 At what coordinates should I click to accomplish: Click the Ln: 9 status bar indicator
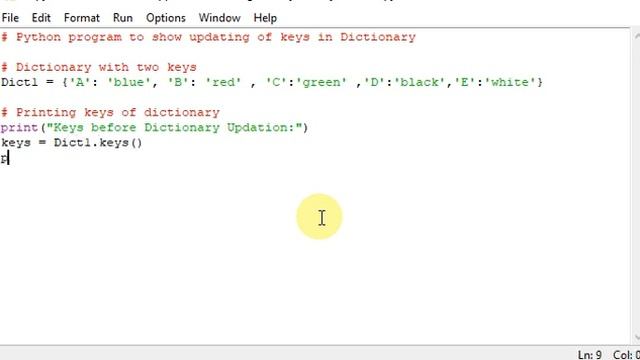pos(589,355)
